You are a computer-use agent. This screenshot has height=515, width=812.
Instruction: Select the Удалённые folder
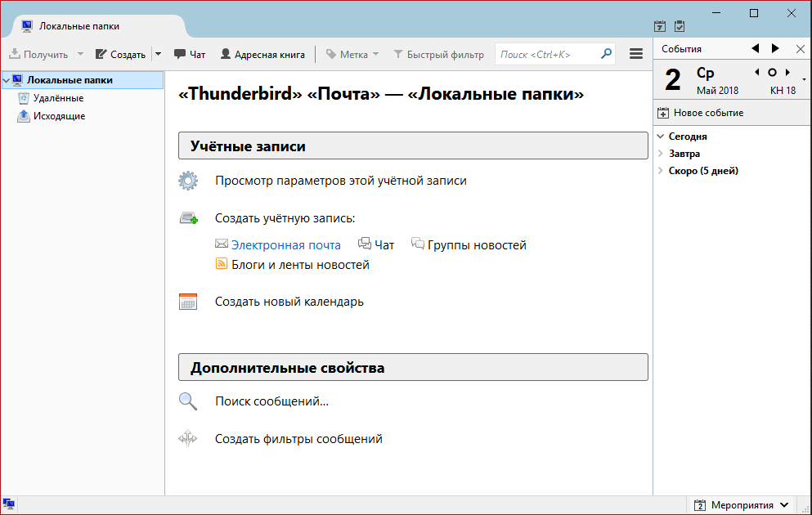58,98
